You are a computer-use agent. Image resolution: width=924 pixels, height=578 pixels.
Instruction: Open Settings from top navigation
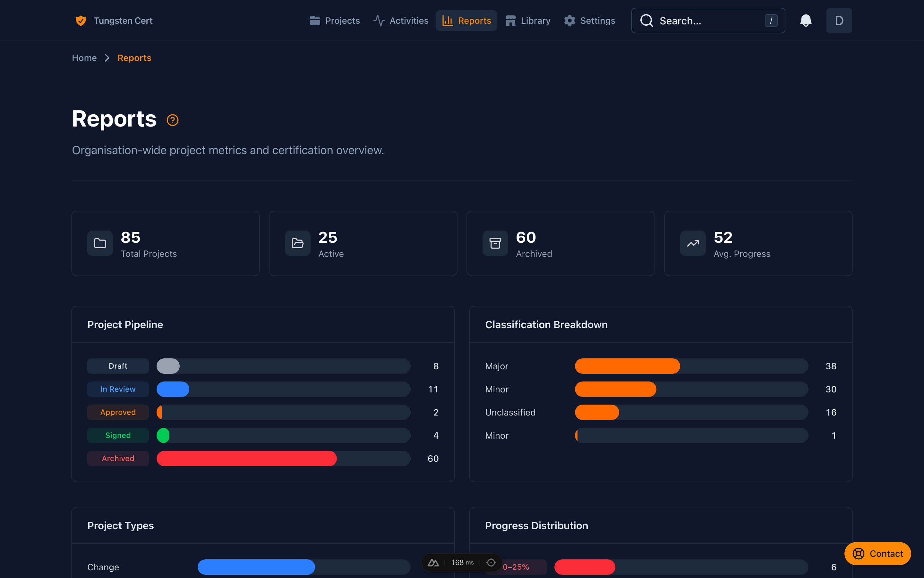click(x=589, y=21)
